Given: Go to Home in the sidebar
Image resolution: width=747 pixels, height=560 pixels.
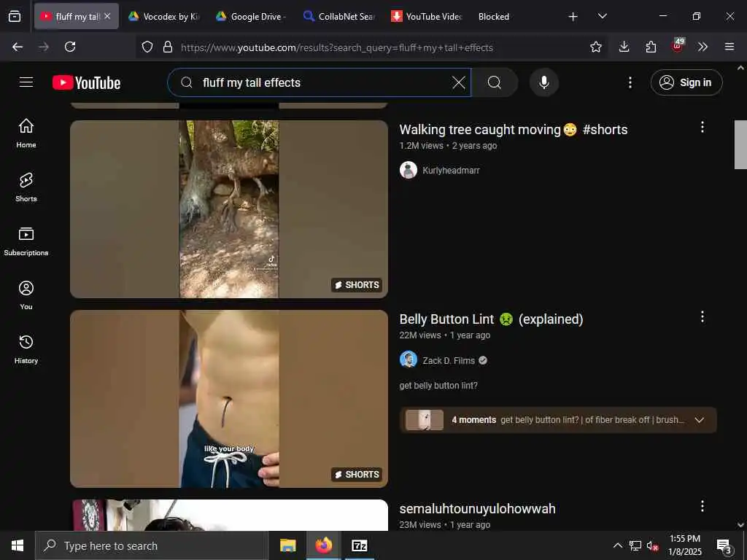Looking at the screenshot, I should [26, 133].
